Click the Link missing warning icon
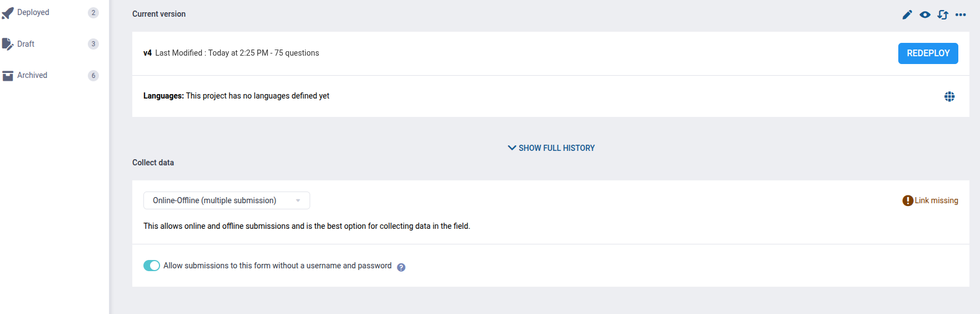980x314 pixels. coord(908,200)
